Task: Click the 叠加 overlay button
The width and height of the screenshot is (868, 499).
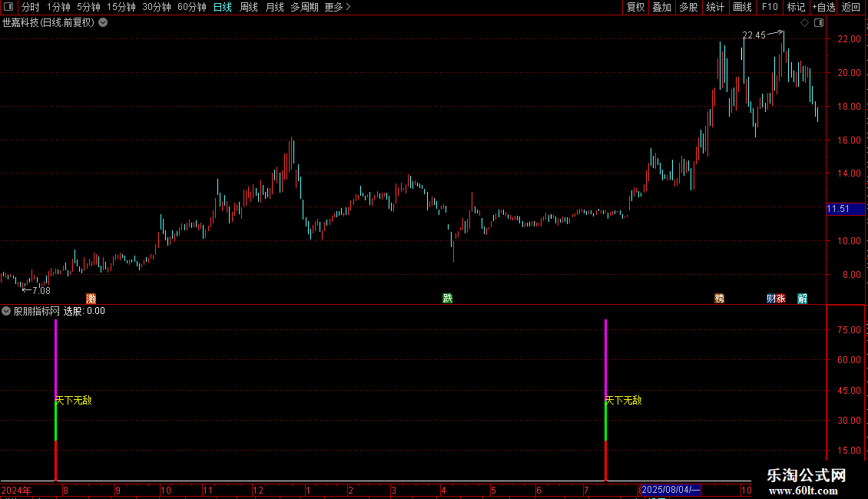Action: coord(662,7)
